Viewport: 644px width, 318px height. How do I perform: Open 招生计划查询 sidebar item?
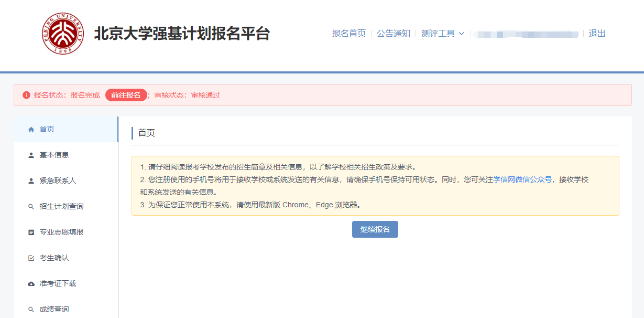(x=66, y=207)
